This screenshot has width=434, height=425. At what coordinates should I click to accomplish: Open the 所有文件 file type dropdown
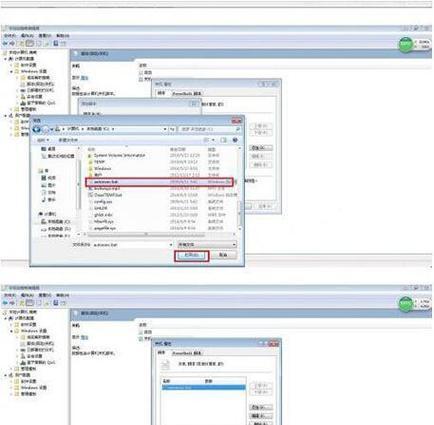click(207, 245)
